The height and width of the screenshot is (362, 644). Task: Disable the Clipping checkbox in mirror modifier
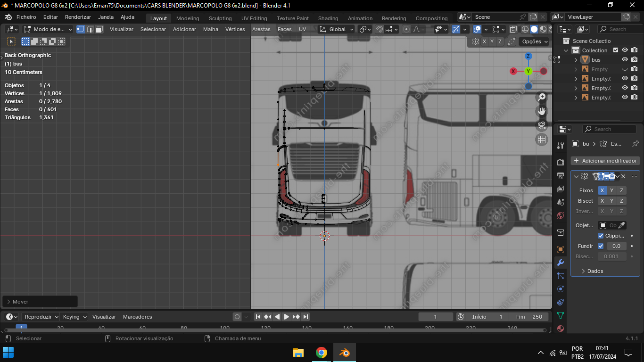601,236
